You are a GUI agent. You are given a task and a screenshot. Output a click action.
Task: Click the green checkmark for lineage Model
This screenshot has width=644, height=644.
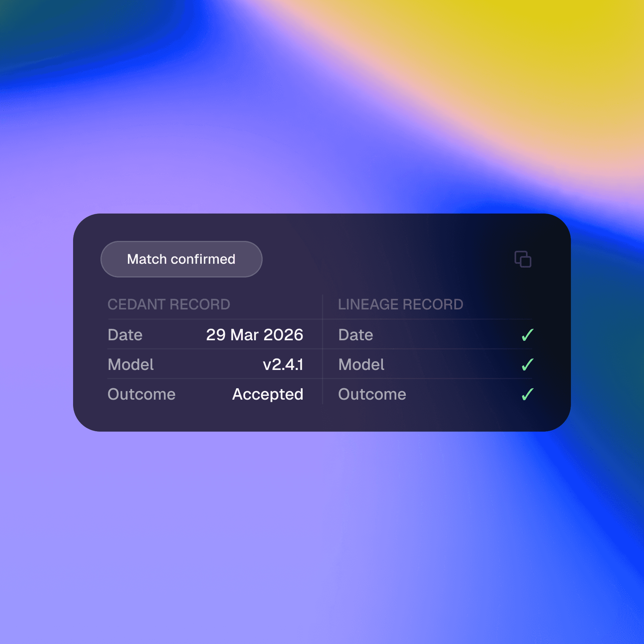[528, 365]
